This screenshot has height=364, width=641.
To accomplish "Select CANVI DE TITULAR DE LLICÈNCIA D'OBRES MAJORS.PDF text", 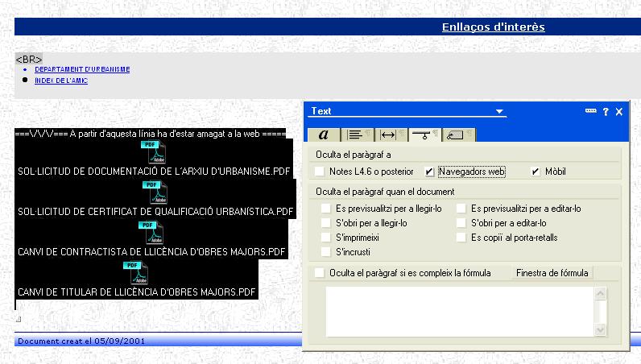I will [x=137, y=292].
